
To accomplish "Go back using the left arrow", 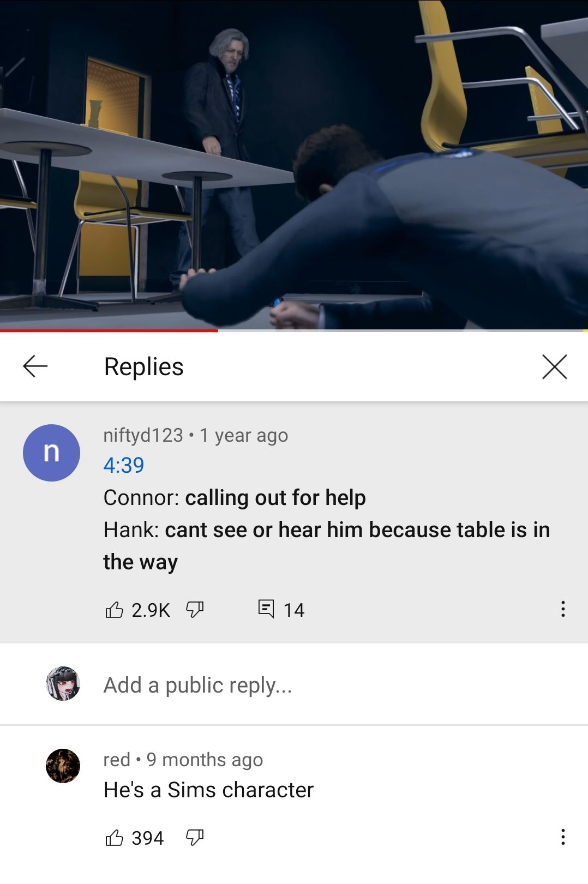I will click(35, 366).
